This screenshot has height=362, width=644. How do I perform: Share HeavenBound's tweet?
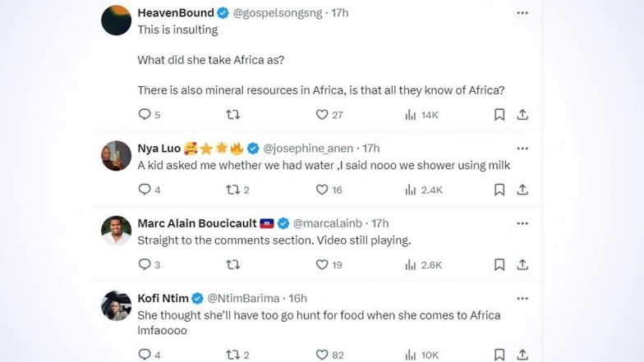pyautogui.click(x=522, y=115)
